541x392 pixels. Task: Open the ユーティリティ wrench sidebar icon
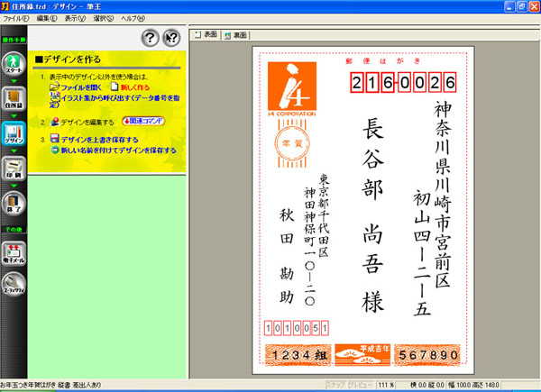[14, 288]
